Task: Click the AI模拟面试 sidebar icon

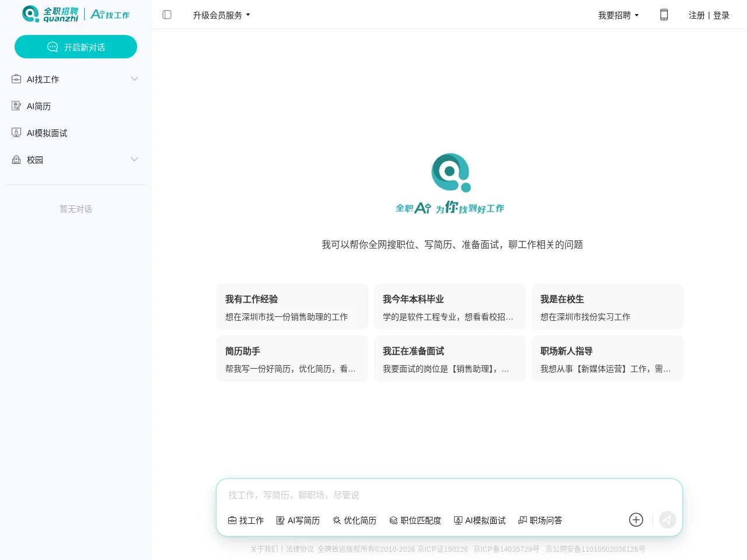Action: 16,132
